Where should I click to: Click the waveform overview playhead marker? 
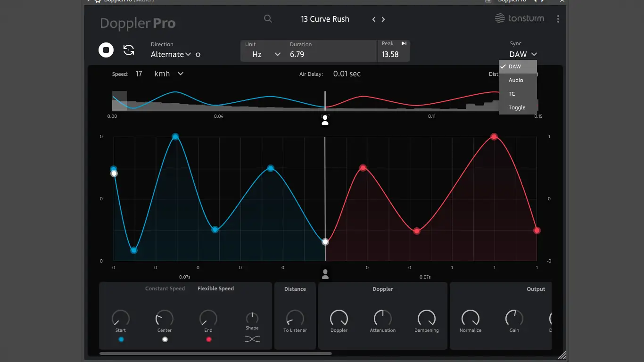[325, 101]
